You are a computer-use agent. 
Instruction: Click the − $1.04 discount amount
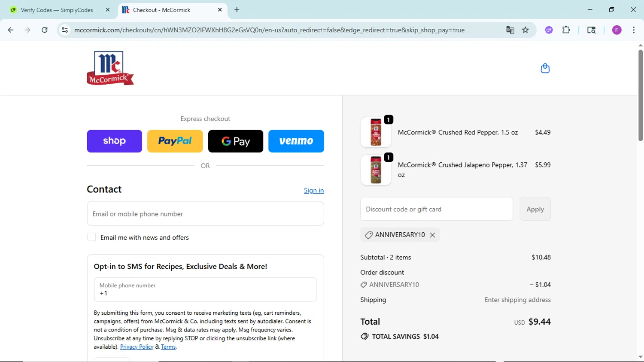click(540, 285)
